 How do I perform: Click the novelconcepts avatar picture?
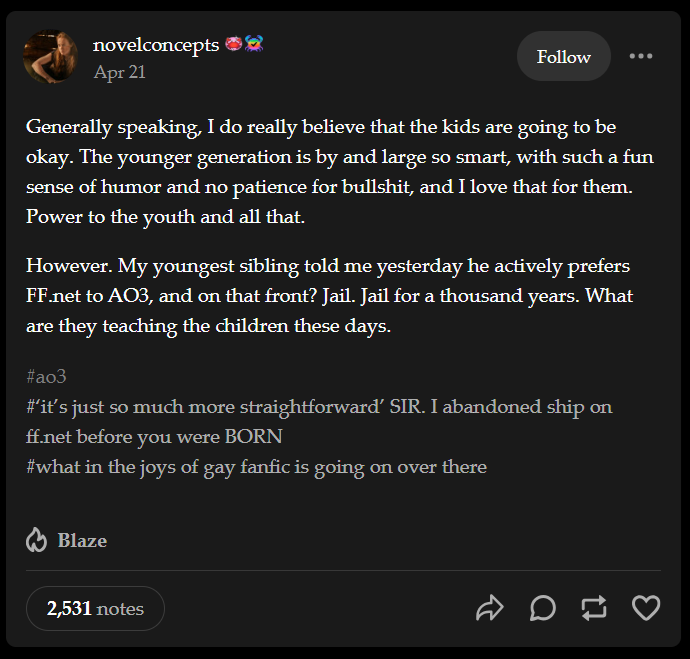pyautogui.click(x=51, y=56)
